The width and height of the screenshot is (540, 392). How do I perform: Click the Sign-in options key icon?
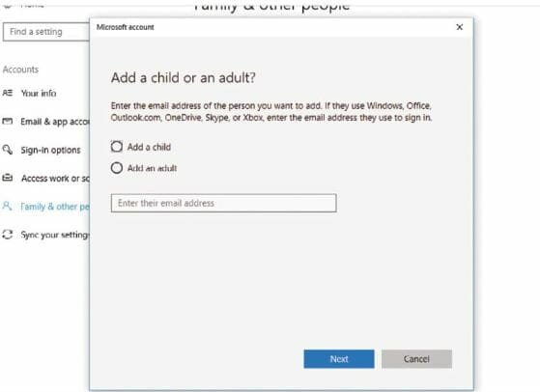[8, 150]
